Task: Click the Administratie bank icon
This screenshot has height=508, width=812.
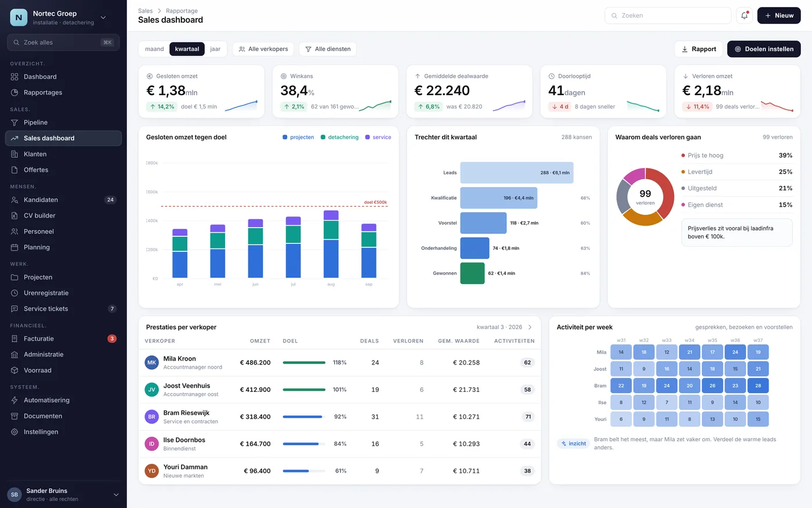Action: (14, 354)
